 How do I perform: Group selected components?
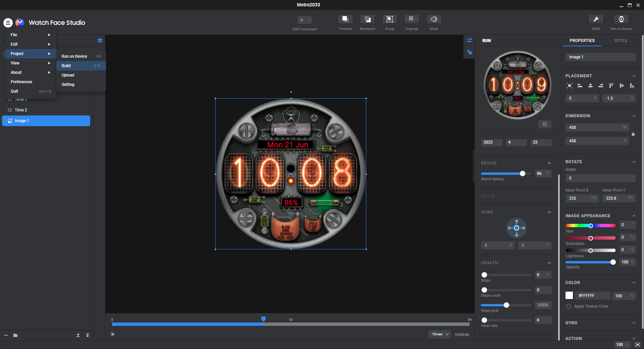[x=389, y=19]
